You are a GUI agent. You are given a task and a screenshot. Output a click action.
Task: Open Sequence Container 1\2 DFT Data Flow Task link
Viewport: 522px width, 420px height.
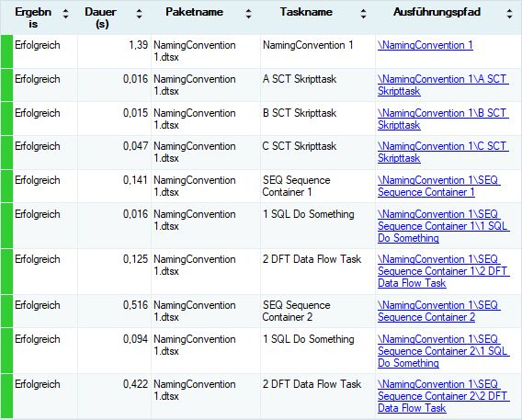point(444,271)
